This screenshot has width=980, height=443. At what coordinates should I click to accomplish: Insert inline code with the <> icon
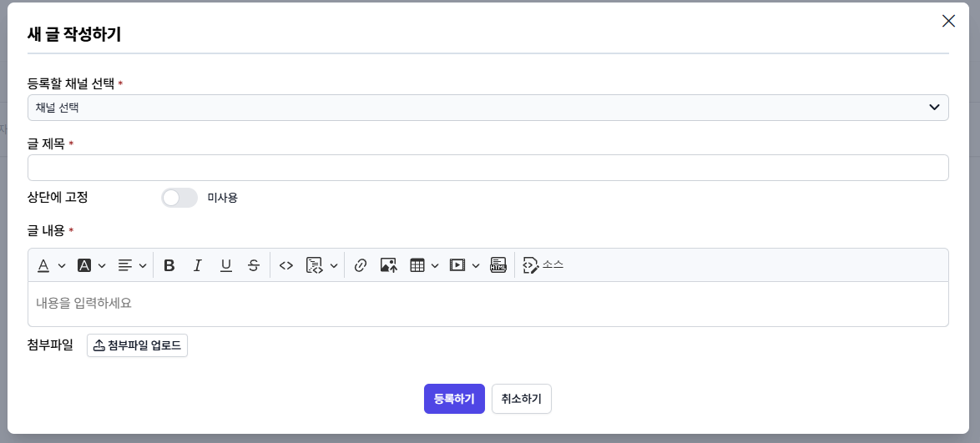point(286,265)
